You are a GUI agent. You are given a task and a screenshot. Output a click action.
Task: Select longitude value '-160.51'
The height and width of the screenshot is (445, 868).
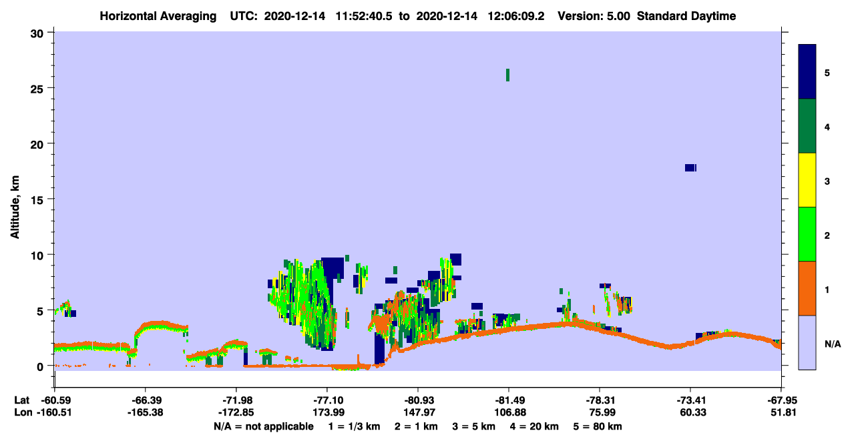[x=54, y=413]
